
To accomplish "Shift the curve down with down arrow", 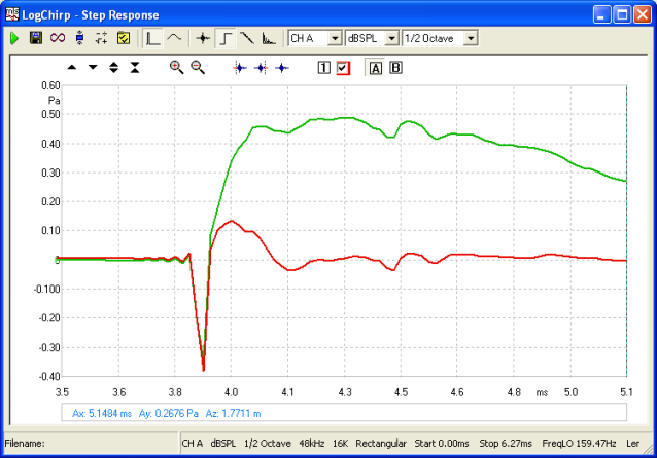I will pos(93,67).
